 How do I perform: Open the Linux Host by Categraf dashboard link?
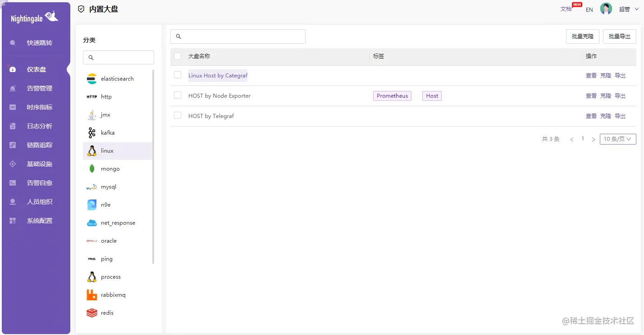218,76
